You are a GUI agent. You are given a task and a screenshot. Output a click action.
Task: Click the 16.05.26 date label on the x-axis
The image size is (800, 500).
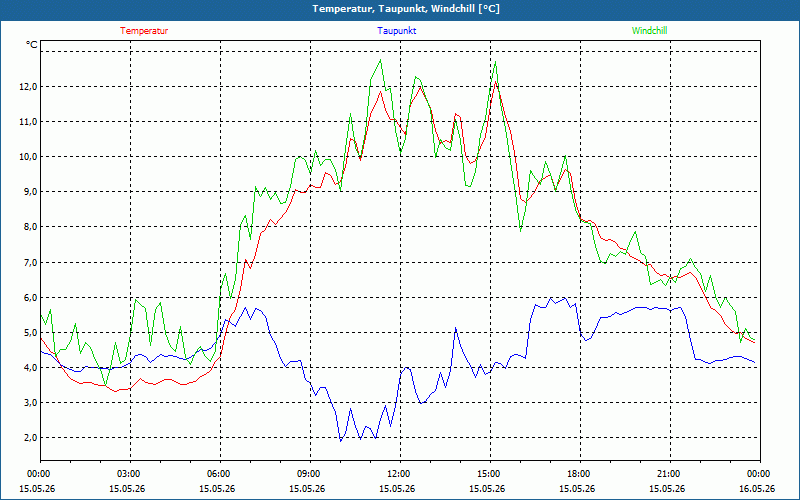758,488
